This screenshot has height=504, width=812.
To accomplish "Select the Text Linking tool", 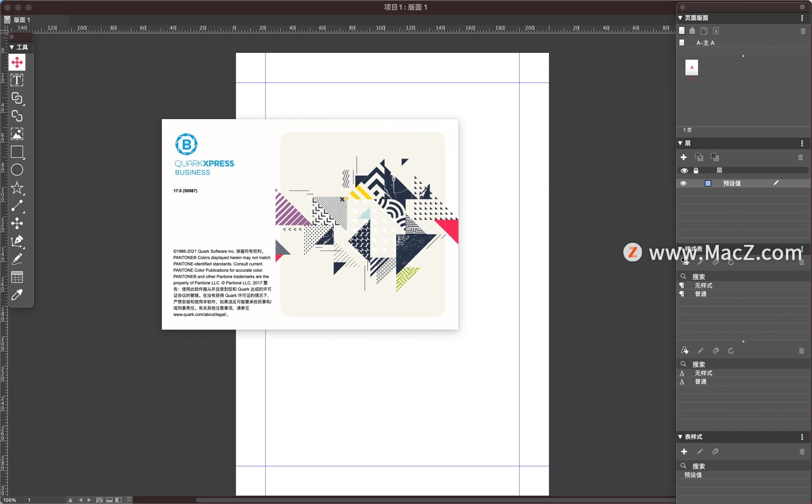I will (17, 98).
